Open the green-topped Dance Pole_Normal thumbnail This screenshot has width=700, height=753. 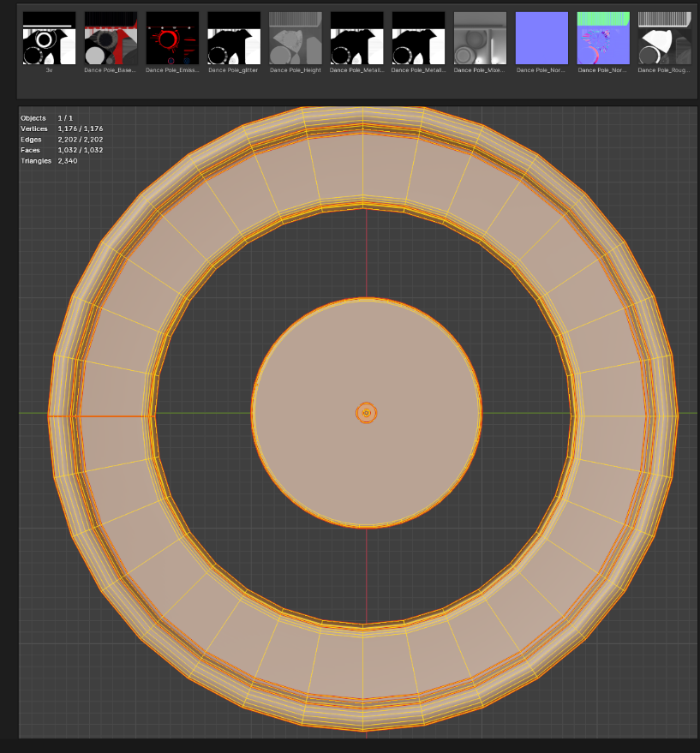point(603,38)
